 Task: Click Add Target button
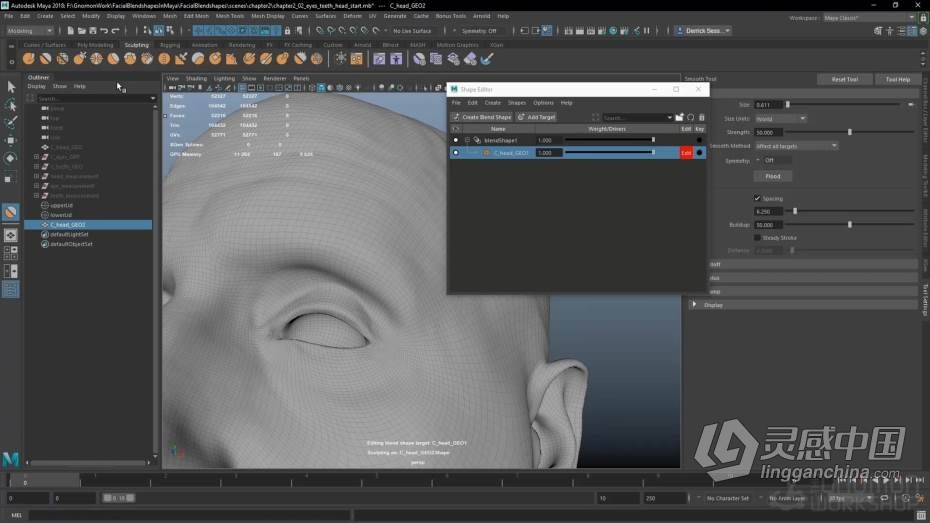[x=536, y=117]
